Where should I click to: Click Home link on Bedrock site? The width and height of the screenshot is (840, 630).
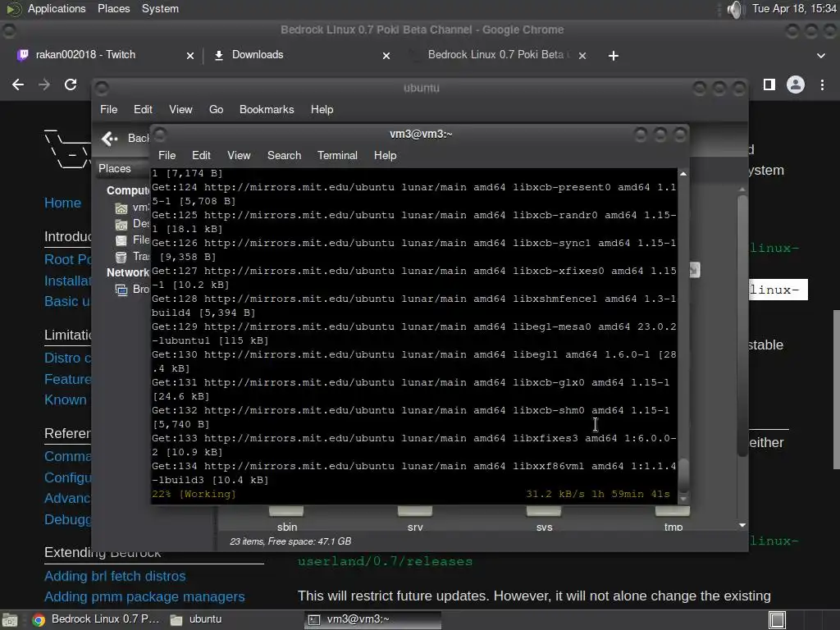point(62,203)
